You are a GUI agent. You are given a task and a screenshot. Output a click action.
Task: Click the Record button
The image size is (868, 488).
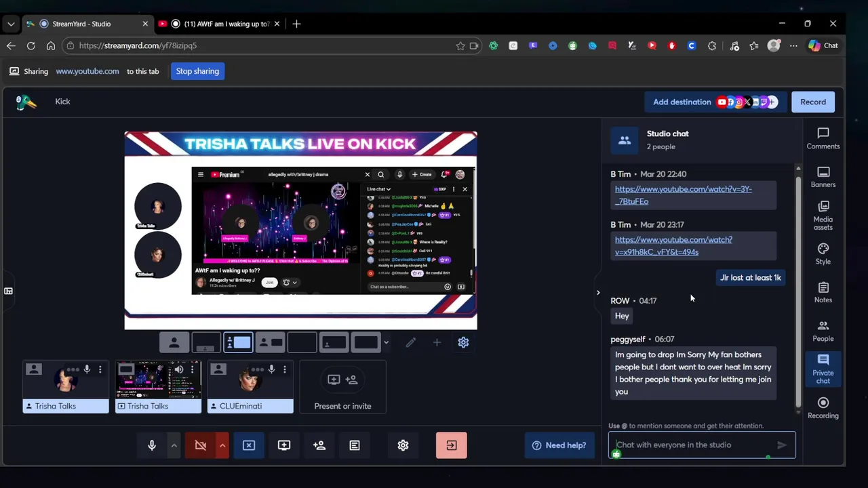tap(813, 102)
